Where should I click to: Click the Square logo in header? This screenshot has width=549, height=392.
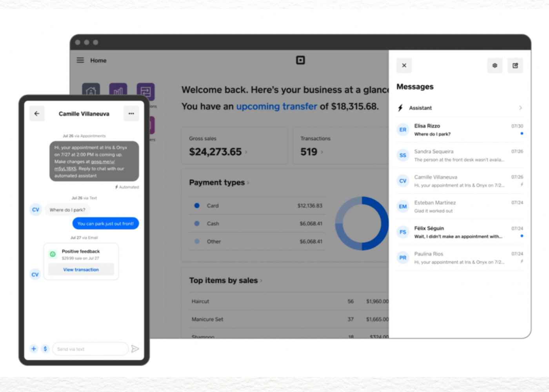(x=300, y=60)
